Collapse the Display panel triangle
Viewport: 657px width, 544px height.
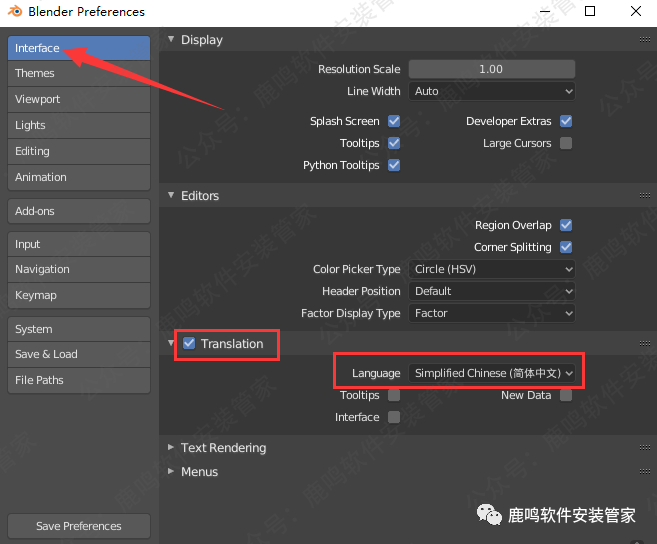(171, 40)
